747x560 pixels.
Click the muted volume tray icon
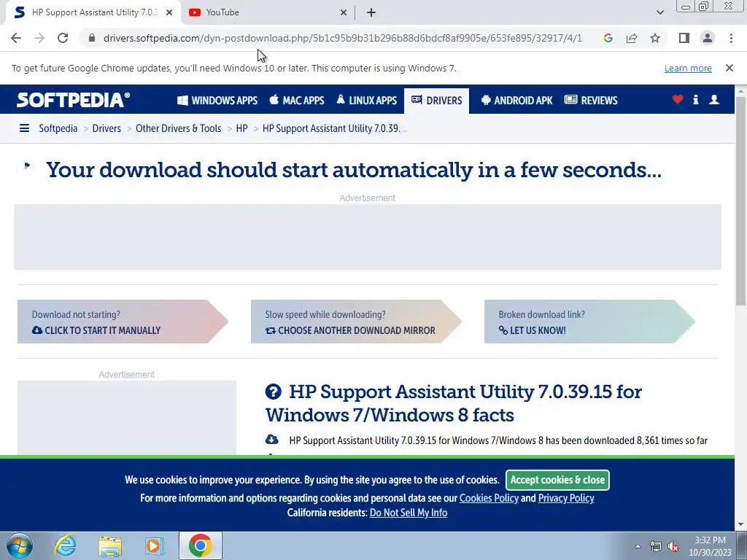pyautogui.click(x=673, y=547)
